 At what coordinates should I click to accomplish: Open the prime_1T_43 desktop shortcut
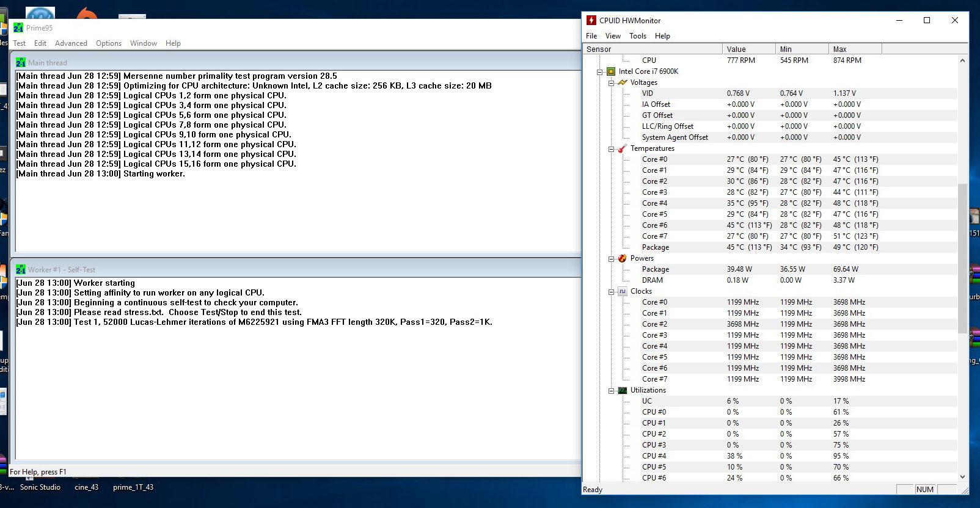click(133, 487)
